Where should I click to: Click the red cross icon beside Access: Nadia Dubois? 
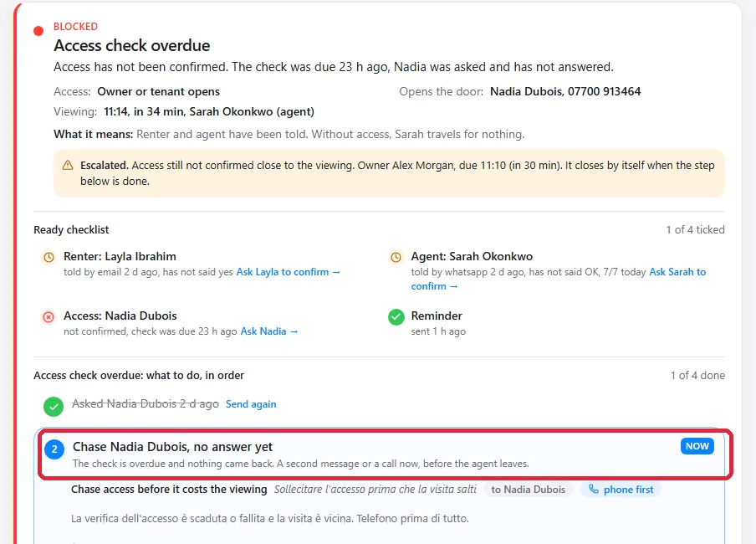point(49,317)
